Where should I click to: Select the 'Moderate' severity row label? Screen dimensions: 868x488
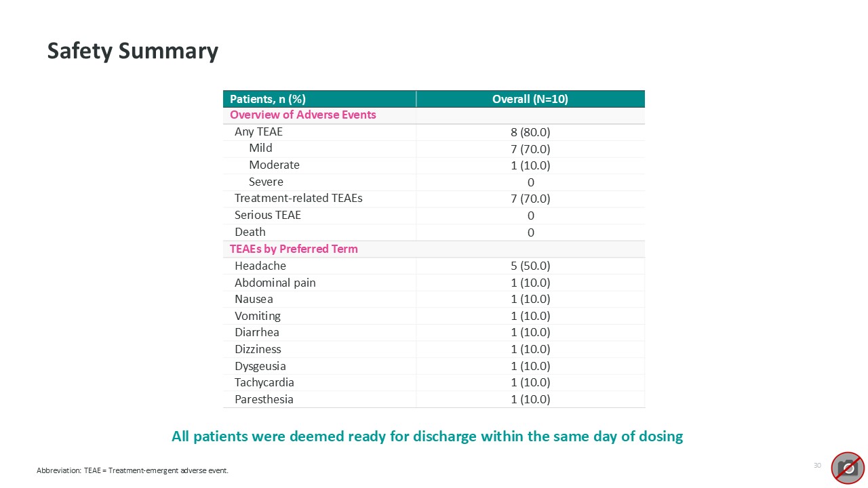click(274, 165)
